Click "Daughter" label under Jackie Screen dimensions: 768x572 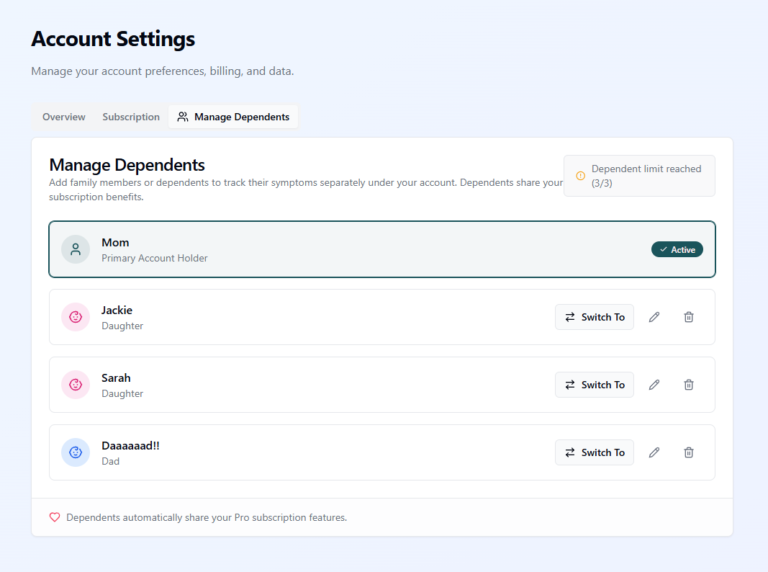tap(122, 326)
